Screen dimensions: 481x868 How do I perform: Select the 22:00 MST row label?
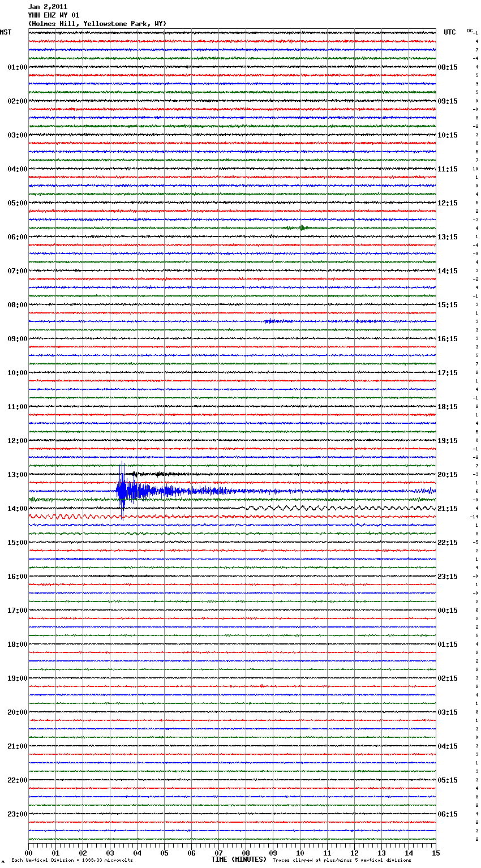point(18,780)
